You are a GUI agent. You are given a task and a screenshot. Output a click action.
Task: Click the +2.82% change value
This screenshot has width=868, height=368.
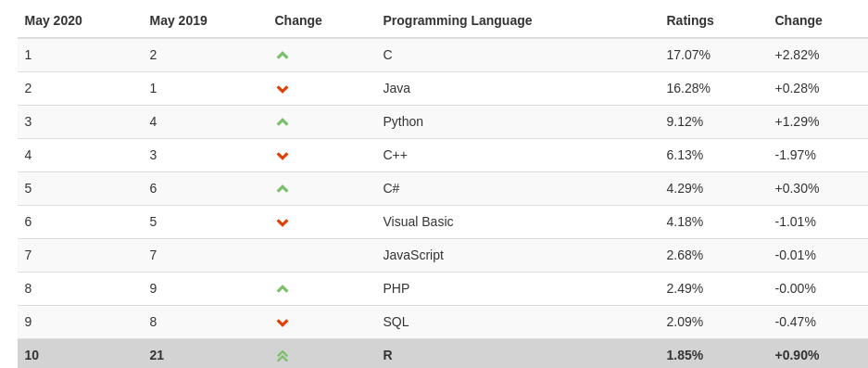(x=797, y=55)
